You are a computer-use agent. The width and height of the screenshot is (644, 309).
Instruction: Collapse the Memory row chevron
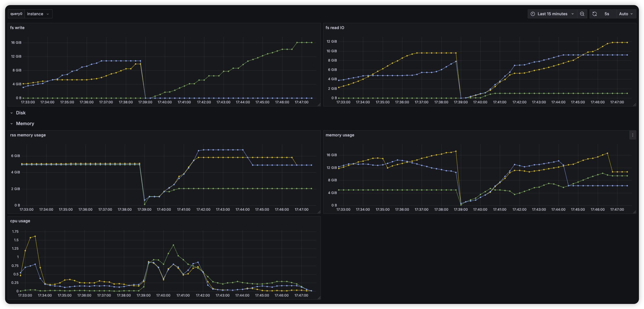[12, 124]
